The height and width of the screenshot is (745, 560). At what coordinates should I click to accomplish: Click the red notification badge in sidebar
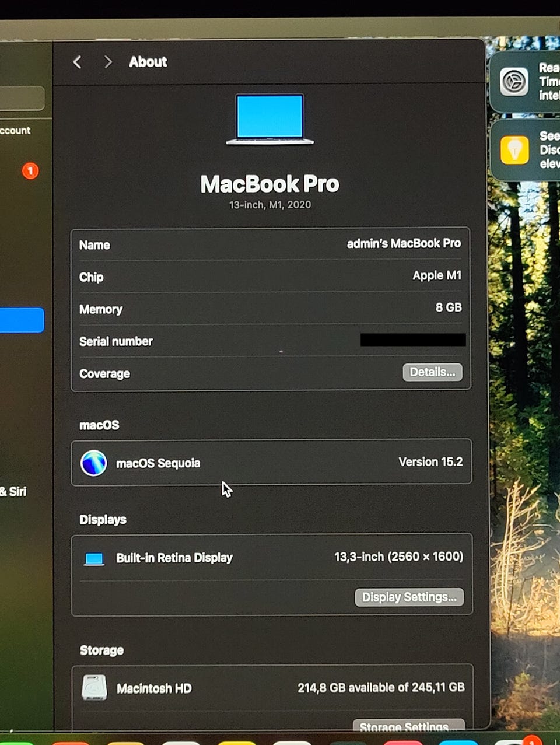click(x=30, y=171)
